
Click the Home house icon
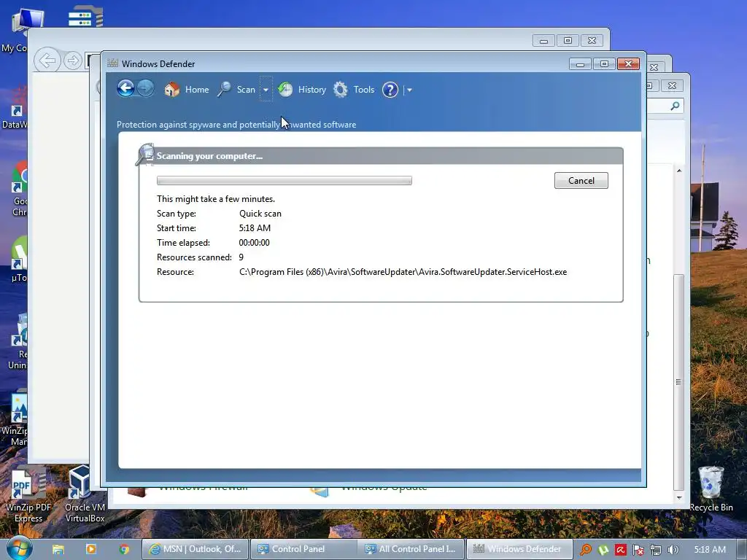point(172,89)
